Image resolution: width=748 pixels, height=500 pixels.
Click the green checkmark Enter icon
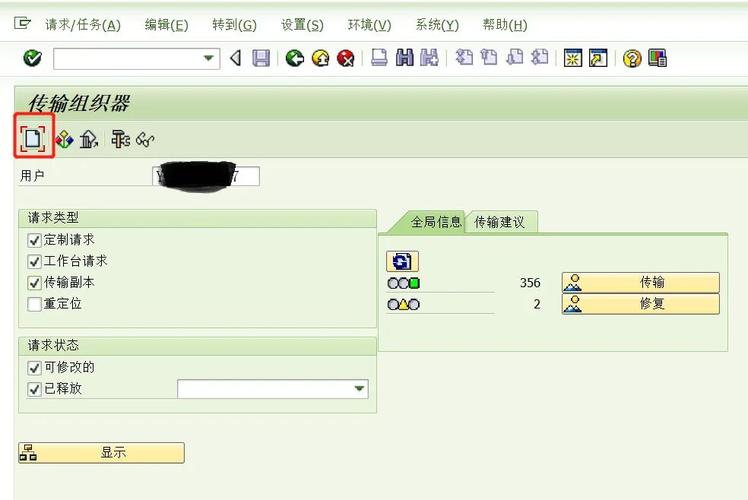[32, 58]
